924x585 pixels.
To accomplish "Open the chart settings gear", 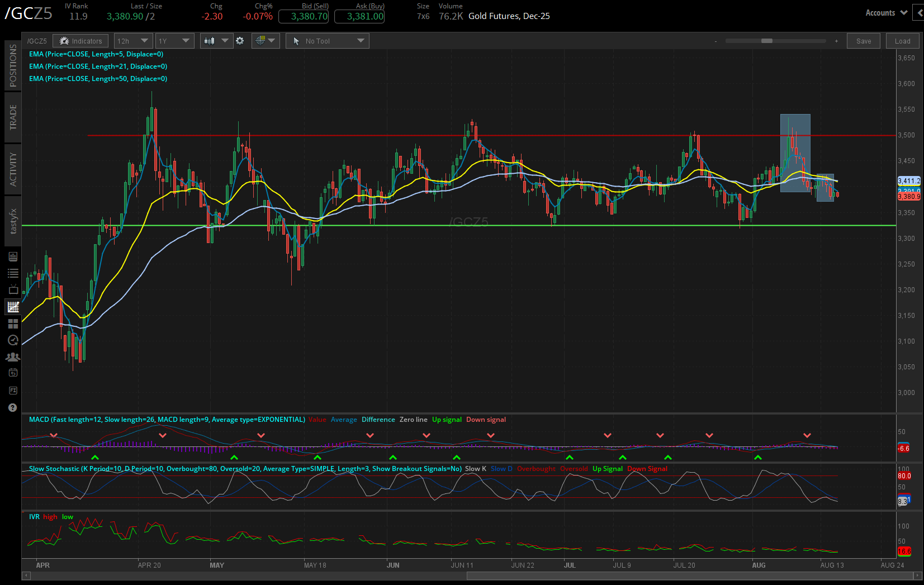I will [240, 40].
